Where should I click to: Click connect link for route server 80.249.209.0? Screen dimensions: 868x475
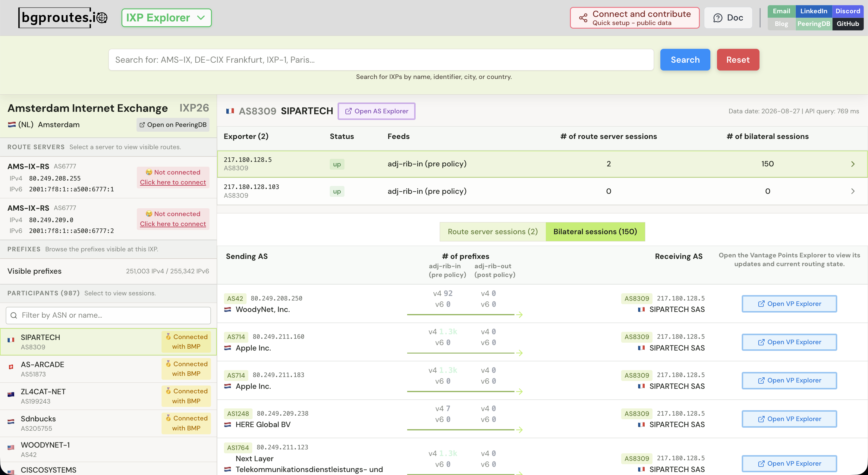coord(173,224)
